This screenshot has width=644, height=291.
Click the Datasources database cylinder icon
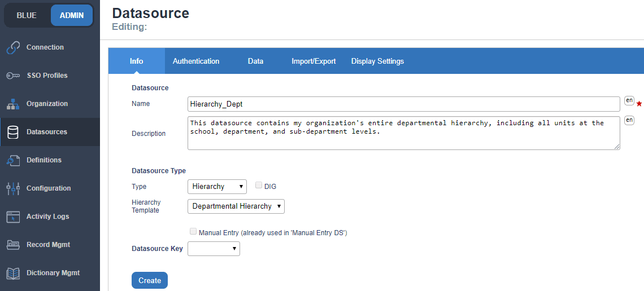tap(13, 133)
